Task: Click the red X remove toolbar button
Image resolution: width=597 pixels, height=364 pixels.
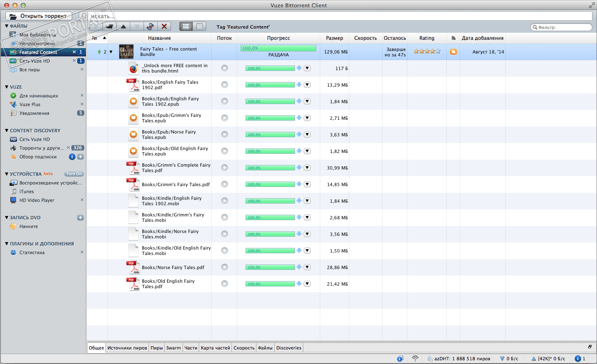Action: [x=164, y=27]
